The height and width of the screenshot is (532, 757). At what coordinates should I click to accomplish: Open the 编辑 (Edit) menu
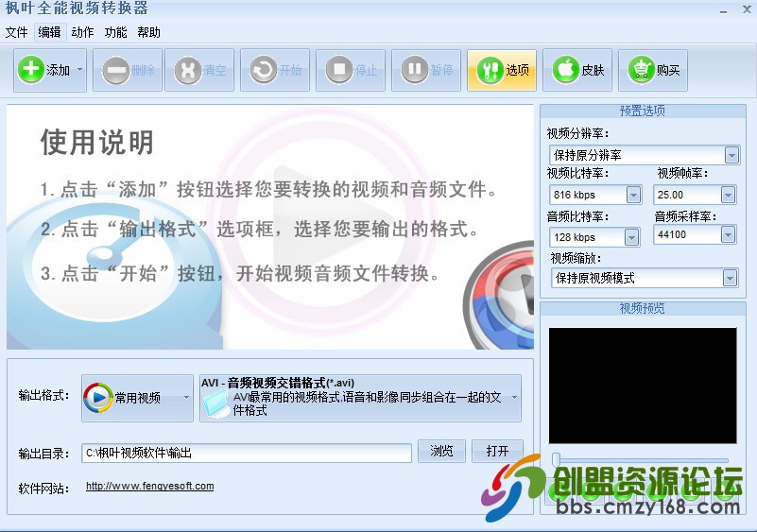pyautogui.click(x=49, y=32)
